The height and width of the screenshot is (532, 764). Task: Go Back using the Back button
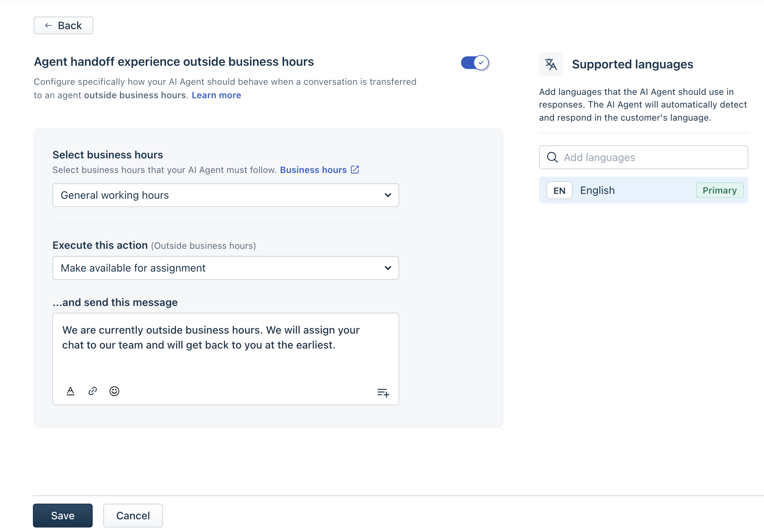pos(64,25)
